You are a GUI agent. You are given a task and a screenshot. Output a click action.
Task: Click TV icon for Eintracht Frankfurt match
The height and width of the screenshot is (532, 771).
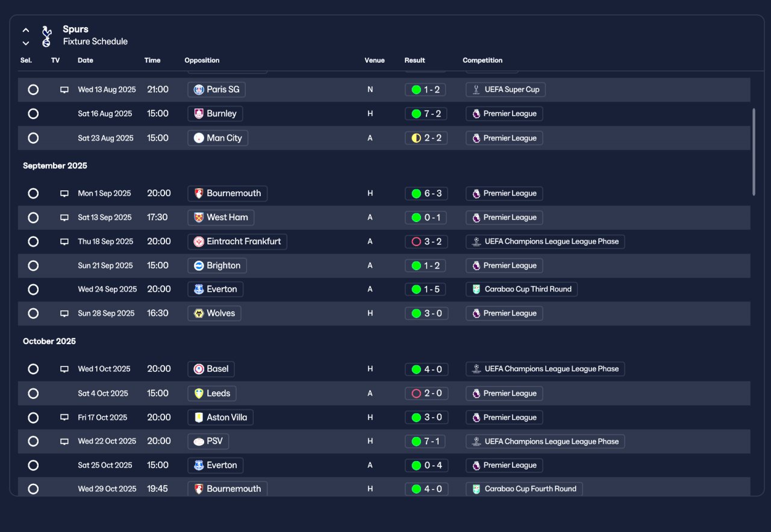[64, 241]
